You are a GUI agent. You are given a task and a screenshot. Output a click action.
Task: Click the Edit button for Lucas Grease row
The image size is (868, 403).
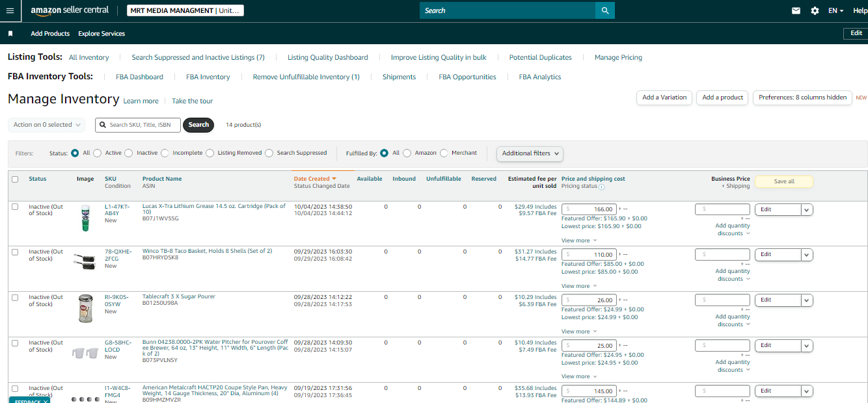tap(778, 209)
